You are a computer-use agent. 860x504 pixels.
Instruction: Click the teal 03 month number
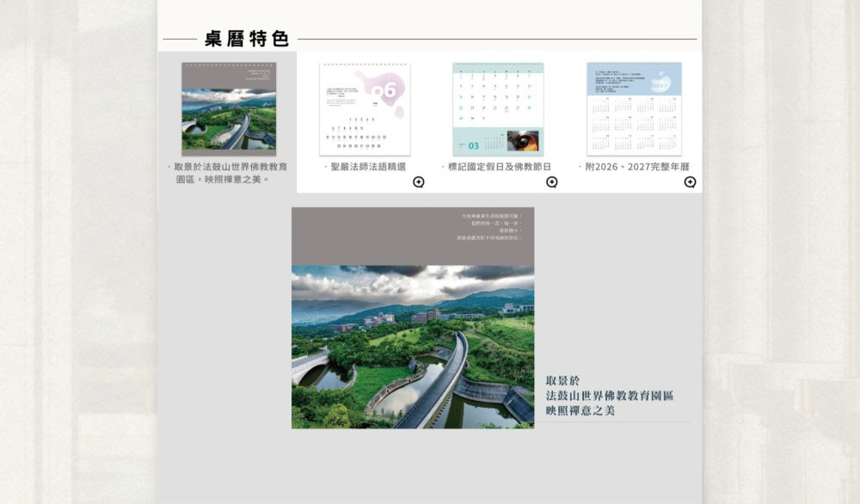click(474, 145)
